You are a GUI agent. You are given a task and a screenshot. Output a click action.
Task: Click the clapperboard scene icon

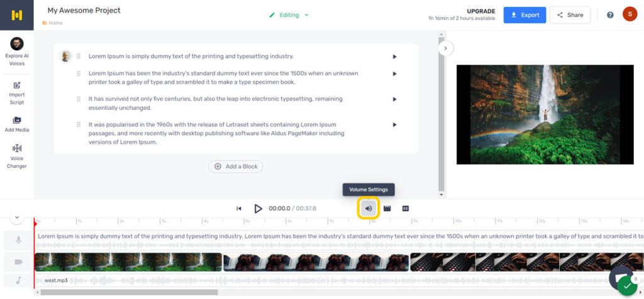coord(387,209)
